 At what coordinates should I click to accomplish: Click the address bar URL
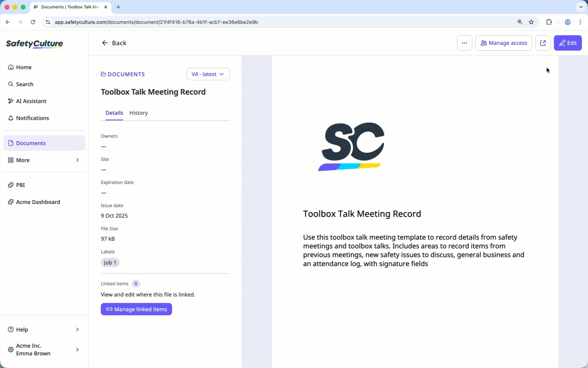pos(156,22)
